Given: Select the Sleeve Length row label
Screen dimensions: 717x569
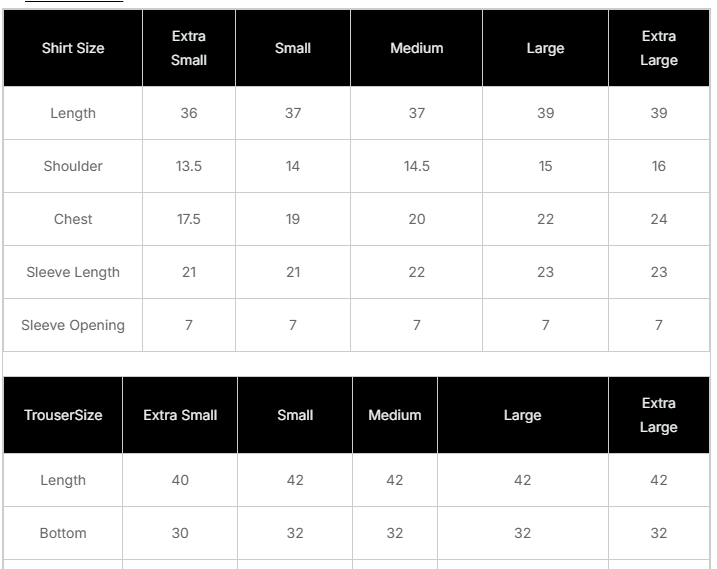Looking at the screenshot, I should pyautogui.click(x=73, y=272).
